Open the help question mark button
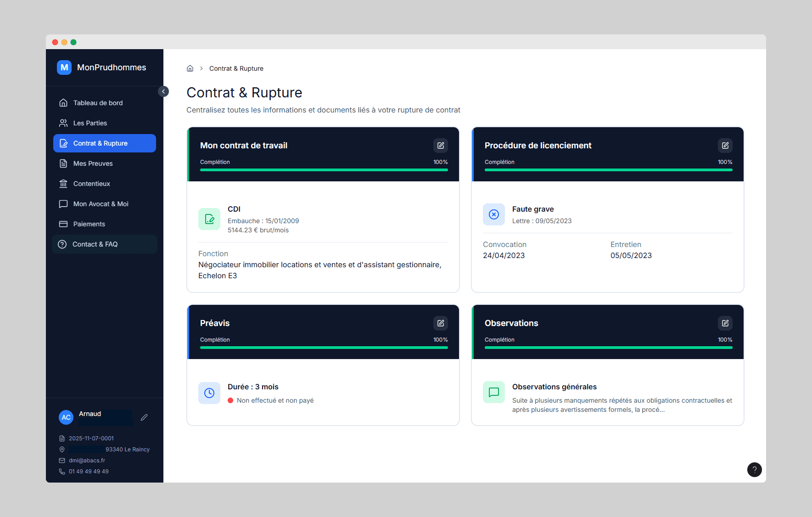The width and height of the screenshot is (812, 517). 754,469
